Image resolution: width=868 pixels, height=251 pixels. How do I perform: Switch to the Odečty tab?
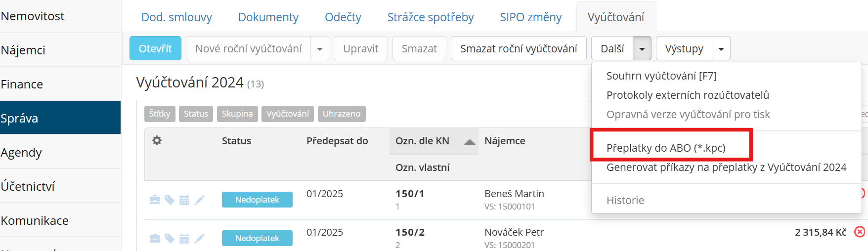[x=343, y=17]
